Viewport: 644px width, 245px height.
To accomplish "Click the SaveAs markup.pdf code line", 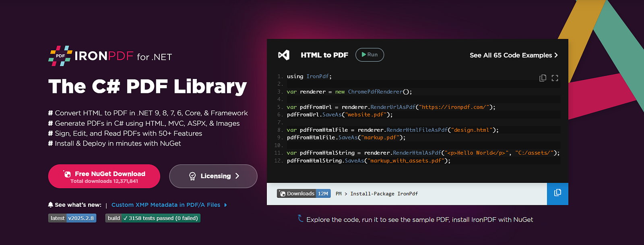I will click(346, 138).
